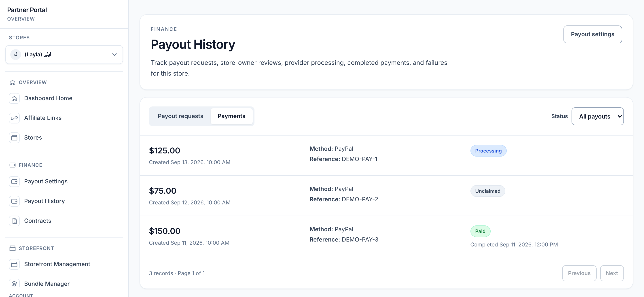Open Storefront Management page
Viewport: 644px width, 297px height.
tap(64, 264)
